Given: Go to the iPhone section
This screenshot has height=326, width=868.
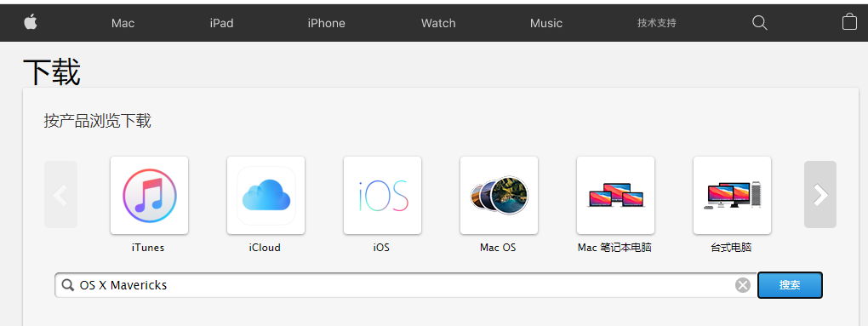Looking at the screenshot, I should pyautogui.click(x=326, y=23).
